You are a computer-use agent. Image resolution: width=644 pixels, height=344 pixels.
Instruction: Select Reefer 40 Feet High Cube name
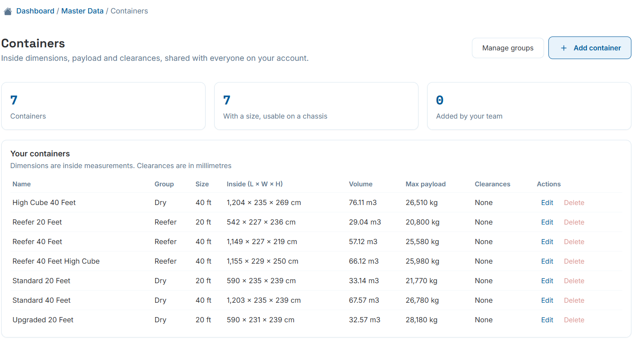tap(56, 261)
